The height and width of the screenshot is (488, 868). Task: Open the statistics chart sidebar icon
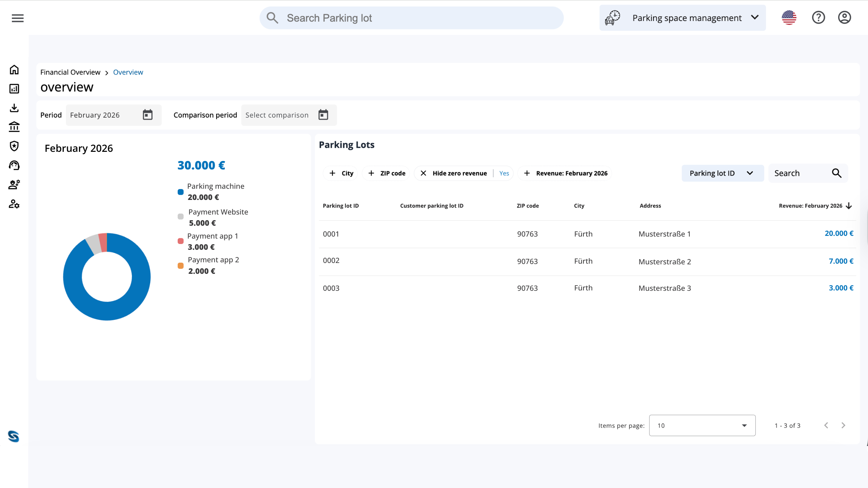(14, 89)
